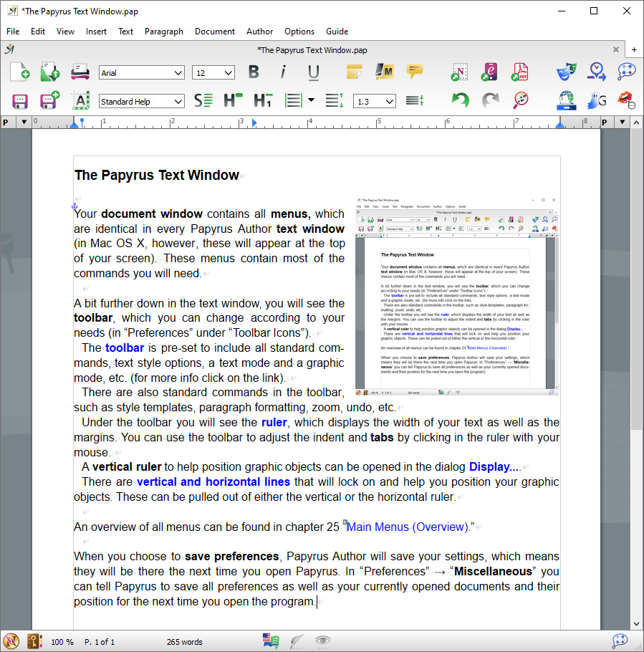Image resolution: width=644 pixels, height=652 pixels.
Task: Click the right ruler P button
Action: (605, 123)
